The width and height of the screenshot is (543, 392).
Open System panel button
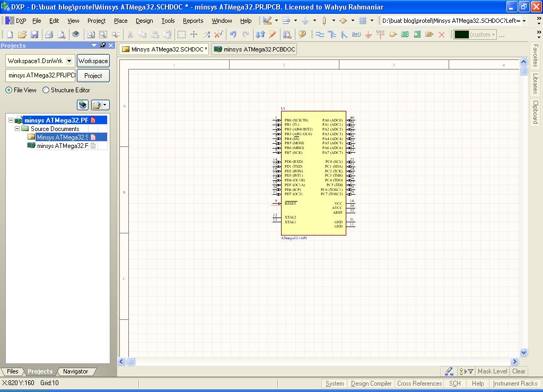[x=335, y=384]
